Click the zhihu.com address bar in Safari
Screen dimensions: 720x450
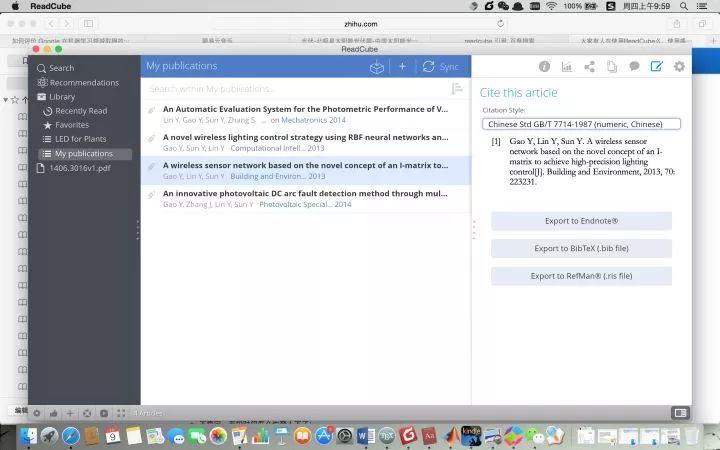(x=361, y=24)
